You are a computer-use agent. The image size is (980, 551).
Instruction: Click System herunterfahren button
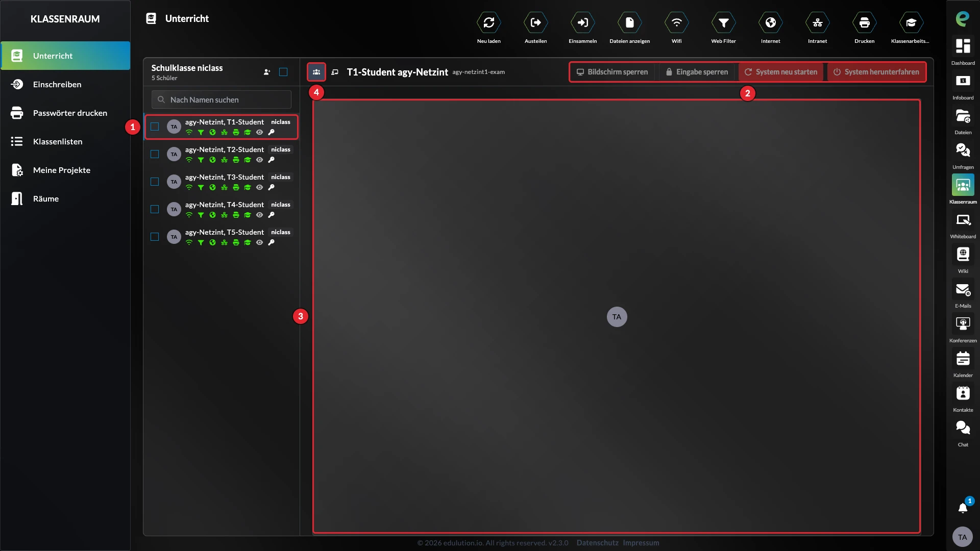click(x=876, y=72)
